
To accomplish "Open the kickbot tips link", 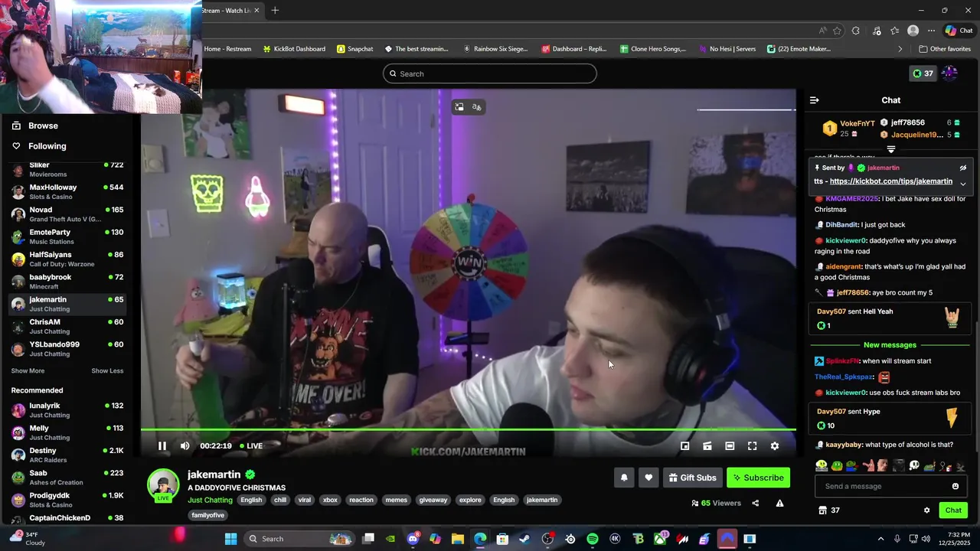I will point(891,181).
